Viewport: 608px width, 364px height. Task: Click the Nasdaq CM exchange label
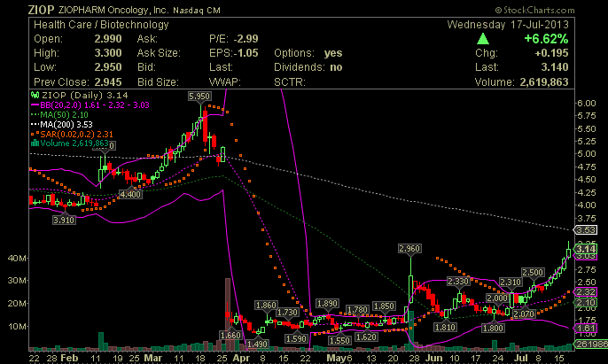(197, 11)
